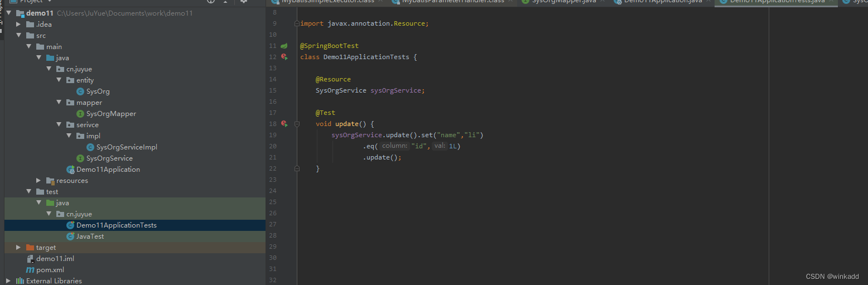
Task: Click the SysOrgMapper interface icon
Action: coord(80,114)
